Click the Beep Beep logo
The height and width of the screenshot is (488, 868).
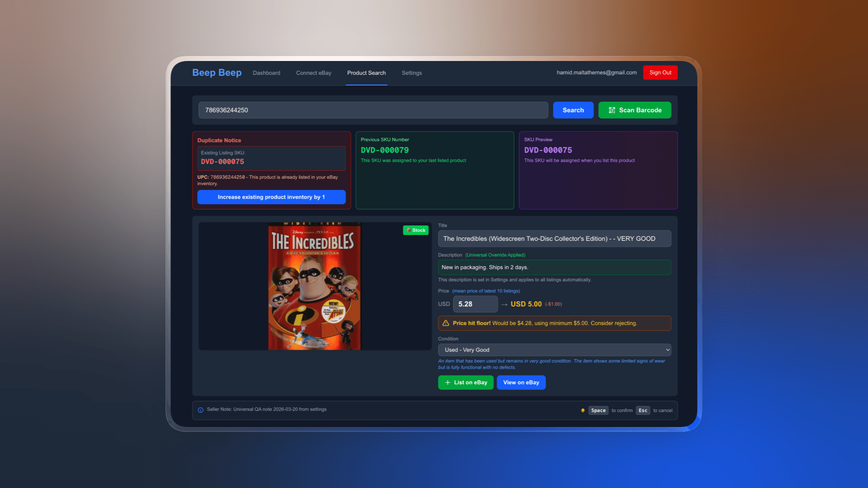217,73
